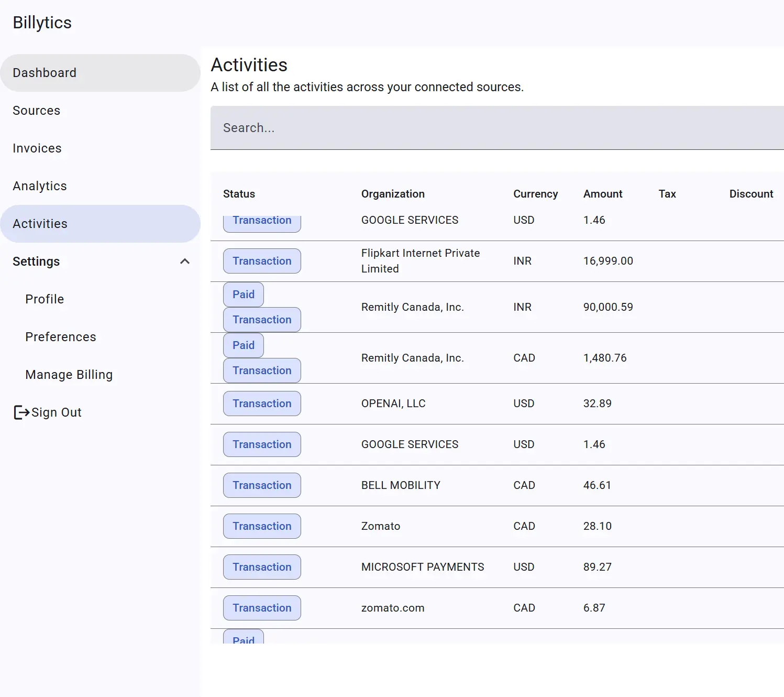784x697 pixels.
Task: Click the Transaction chip in the 90,000.59 row
Action: [x=262, y=320]
